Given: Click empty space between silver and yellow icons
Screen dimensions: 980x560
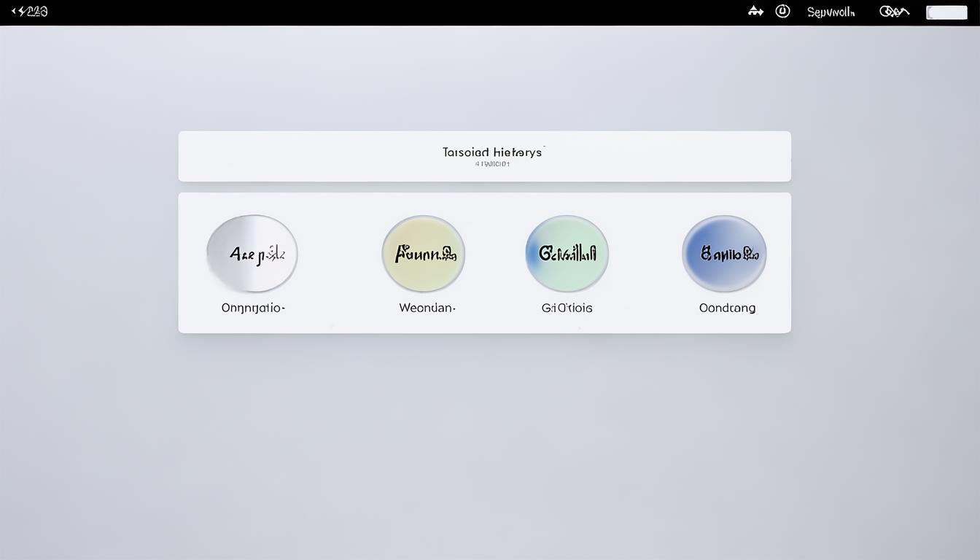Looking at the screenshot, I should 339,255.
